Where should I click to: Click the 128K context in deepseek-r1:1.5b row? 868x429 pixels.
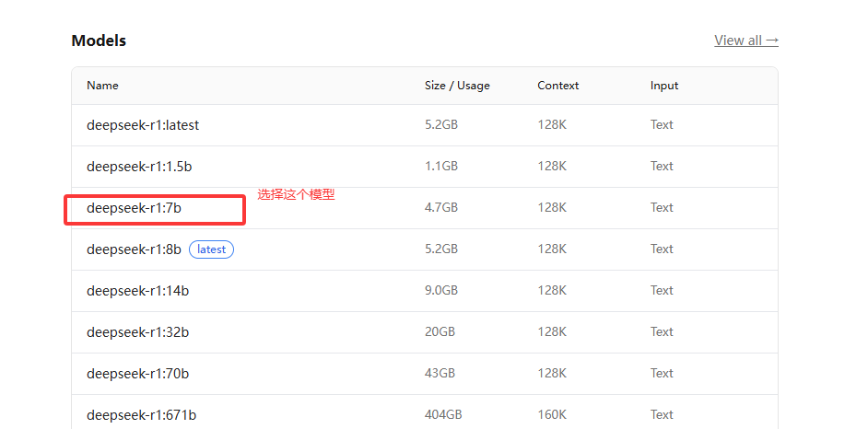point(552,166)
